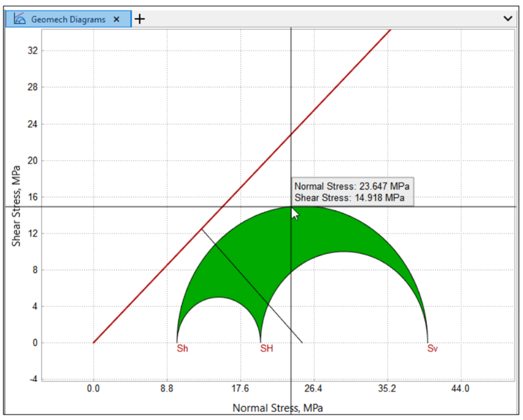
Task: Click the Sv stress label
Action: [432, 348]
